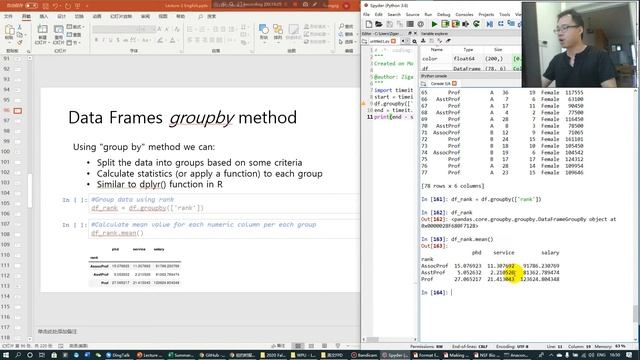Open Spyder File menu
640x360 pixels.
tap(367, 14)
